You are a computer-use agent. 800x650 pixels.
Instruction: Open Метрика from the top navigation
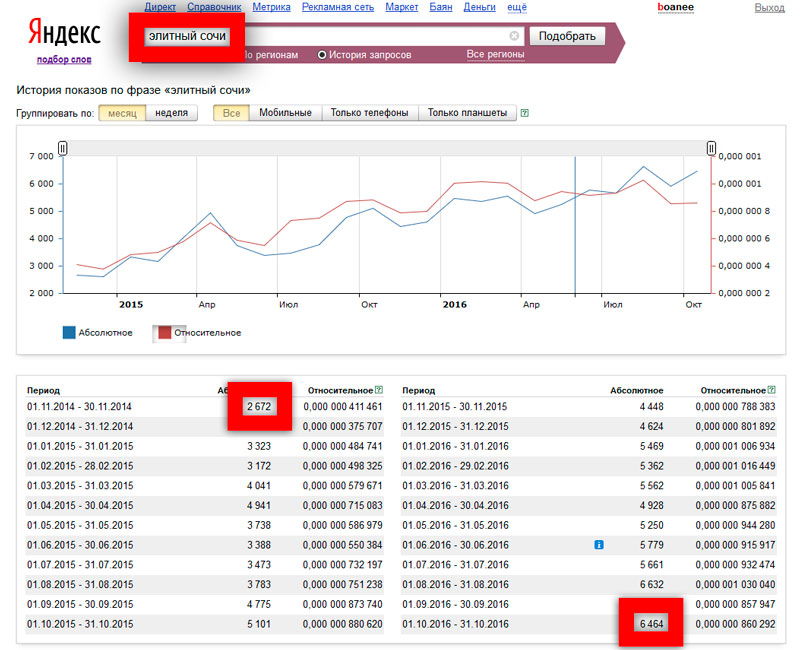pyautogui.click(x=271, y=7)
